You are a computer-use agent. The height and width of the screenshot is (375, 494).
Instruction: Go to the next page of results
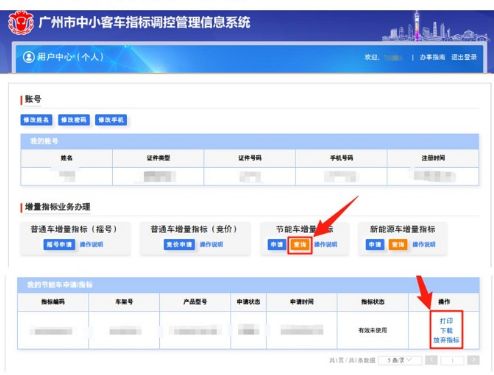coord(473,360)
